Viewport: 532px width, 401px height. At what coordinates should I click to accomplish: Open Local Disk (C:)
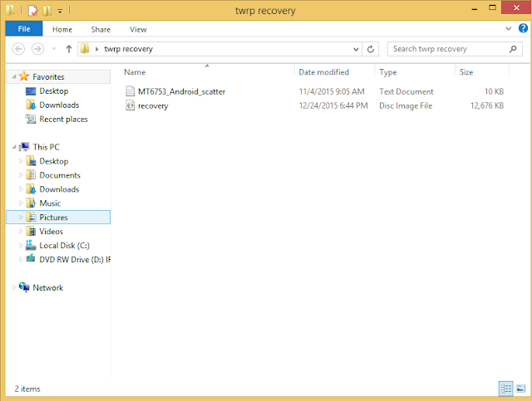tap(65, 246)
